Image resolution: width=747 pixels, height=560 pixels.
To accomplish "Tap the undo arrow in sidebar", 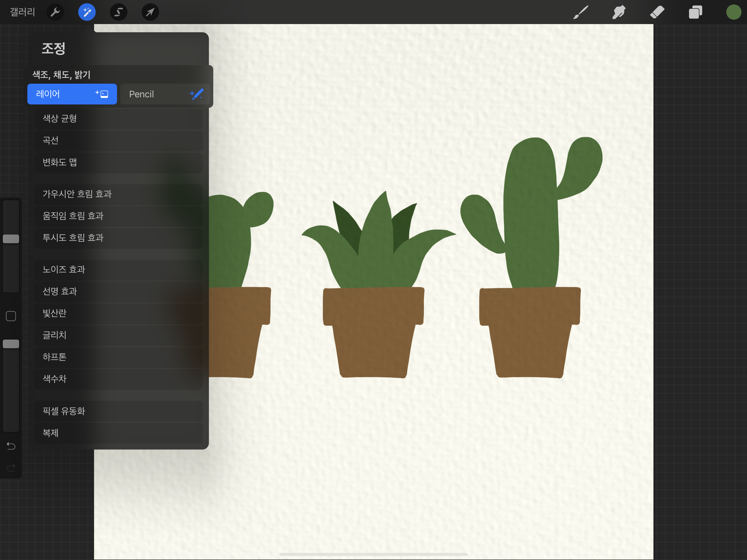I will pos(11,446).
